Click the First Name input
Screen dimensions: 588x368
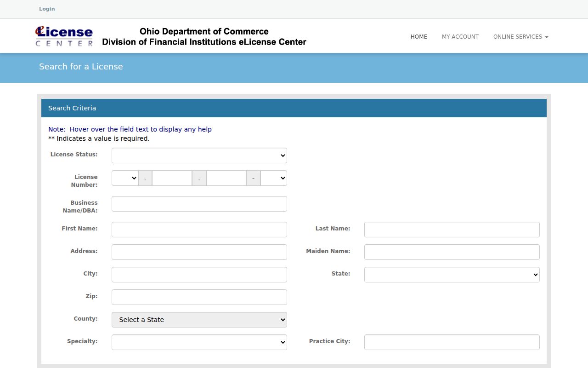(199, 230)
